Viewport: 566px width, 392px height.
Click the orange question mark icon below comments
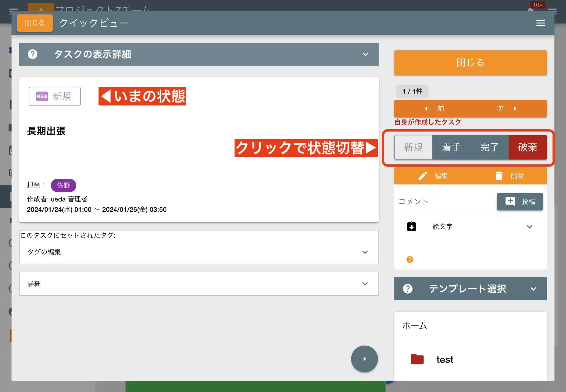(x=410, y=259)
